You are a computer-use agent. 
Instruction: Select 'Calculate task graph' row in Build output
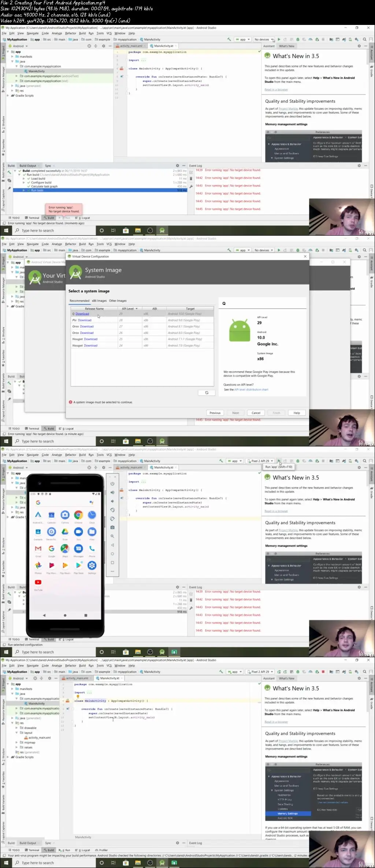100,186
